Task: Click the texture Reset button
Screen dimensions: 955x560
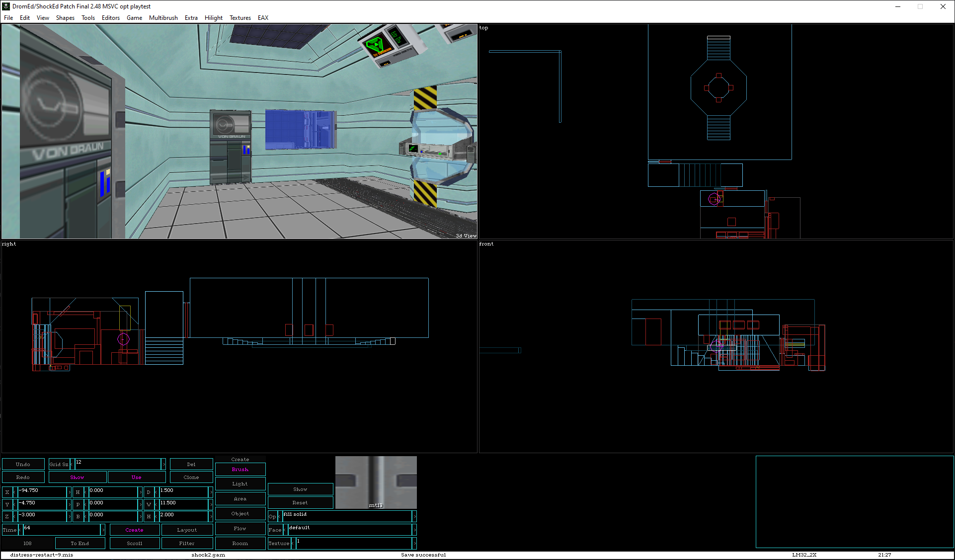Action: [x=300, y=502]
